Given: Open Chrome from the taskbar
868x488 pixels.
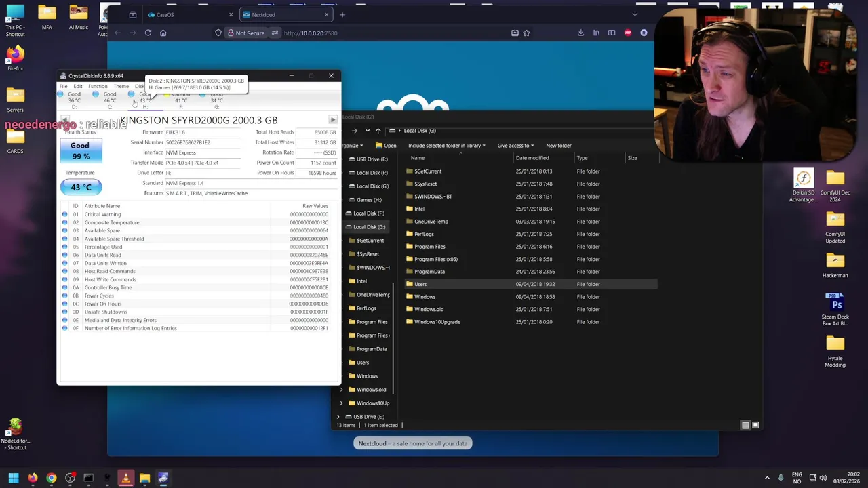Looking at the screenshot, I should click(x=52, y=479).
